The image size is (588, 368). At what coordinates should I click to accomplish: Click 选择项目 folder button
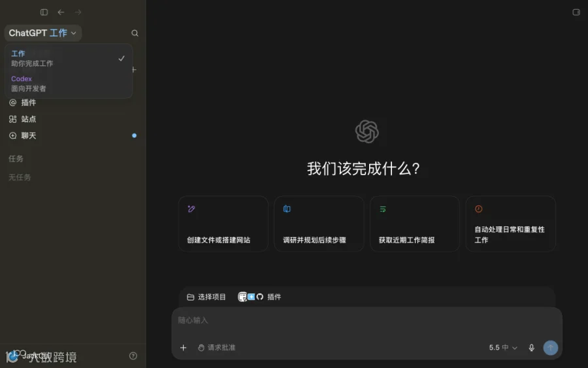point(206,297)
